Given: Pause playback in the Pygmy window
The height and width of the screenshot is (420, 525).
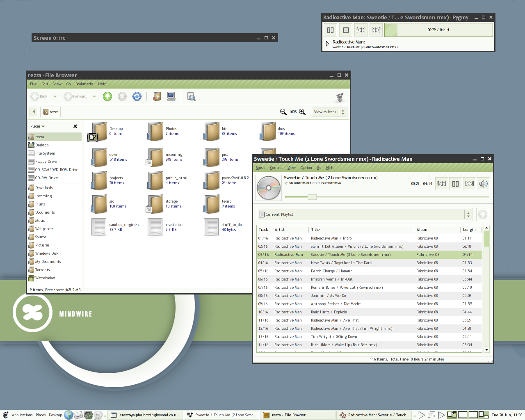Looking at the screenshot, I should tap(330, 30).
